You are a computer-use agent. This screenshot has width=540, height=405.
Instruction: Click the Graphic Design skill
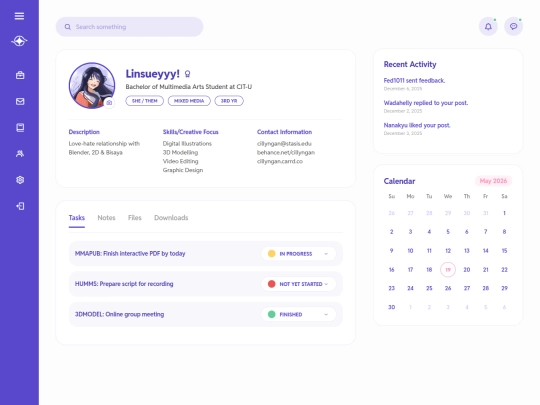[x=183, y=170]
